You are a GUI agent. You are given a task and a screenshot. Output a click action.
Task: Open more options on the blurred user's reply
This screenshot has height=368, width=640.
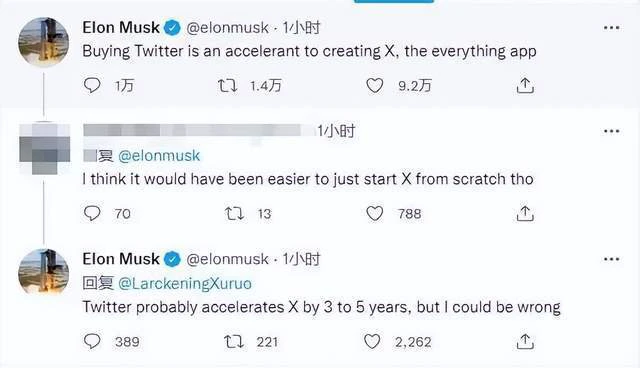pyautogui.click(x=611, y=131)
